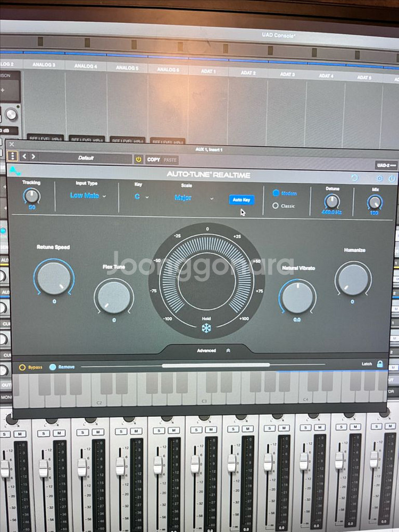Open Auto-Tune settings gear icon
This screenshot has width=399, height=532.
tap(380, 178)
